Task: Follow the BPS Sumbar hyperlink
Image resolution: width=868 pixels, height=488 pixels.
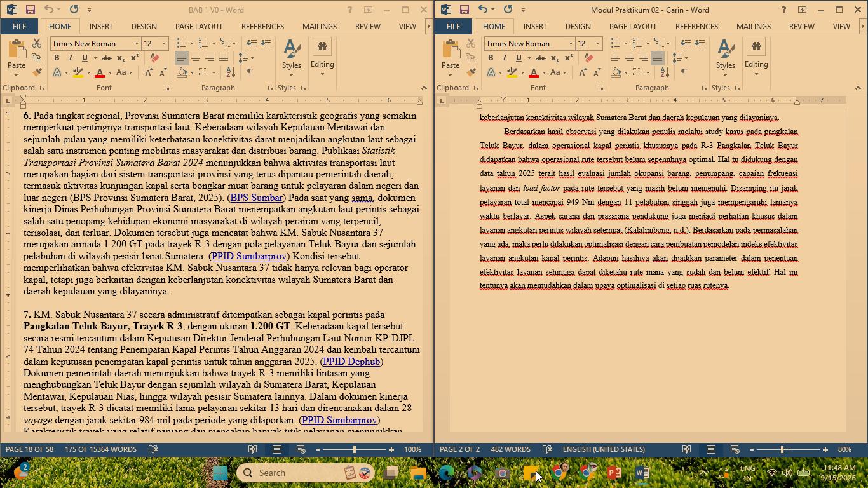Action: 257,198
